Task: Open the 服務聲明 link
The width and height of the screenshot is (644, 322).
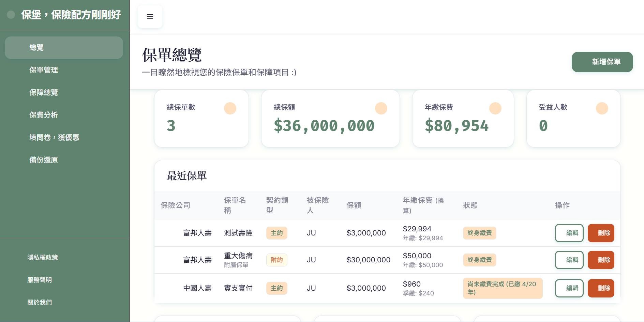Action: (x=40, y=280)
